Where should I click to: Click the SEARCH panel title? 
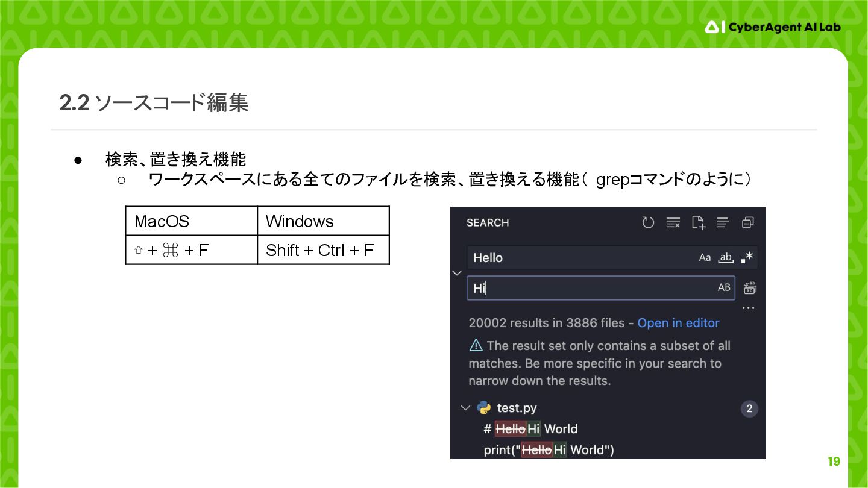tap(488, 223)
